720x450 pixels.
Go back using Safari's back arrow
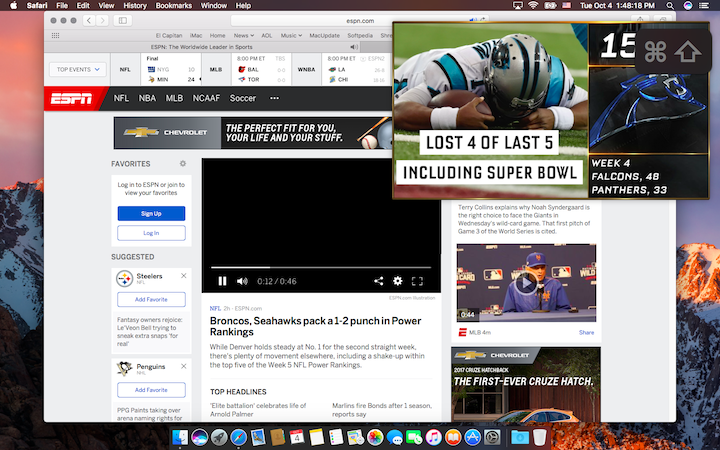89,20
